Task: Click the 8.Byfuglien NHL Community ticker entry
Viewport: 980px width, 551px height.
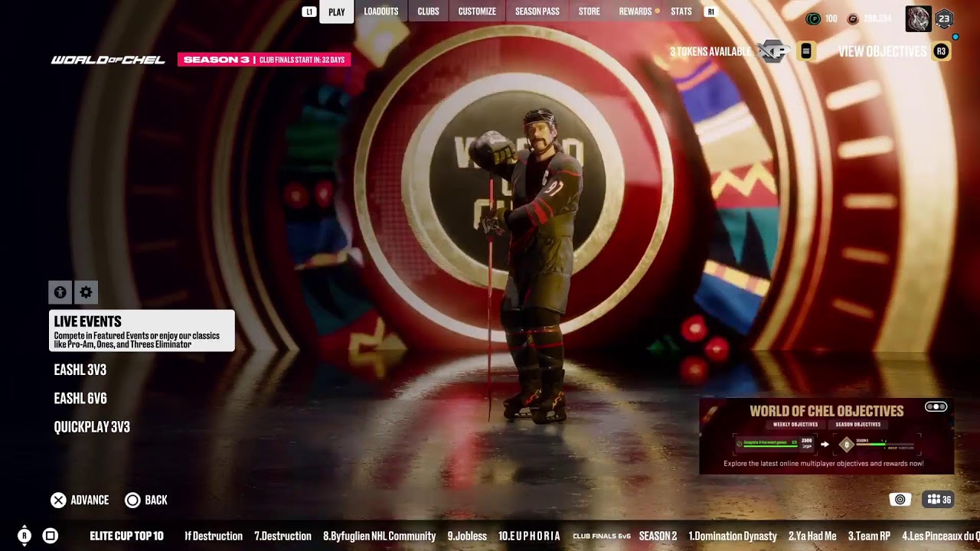Action: [379, 536]
